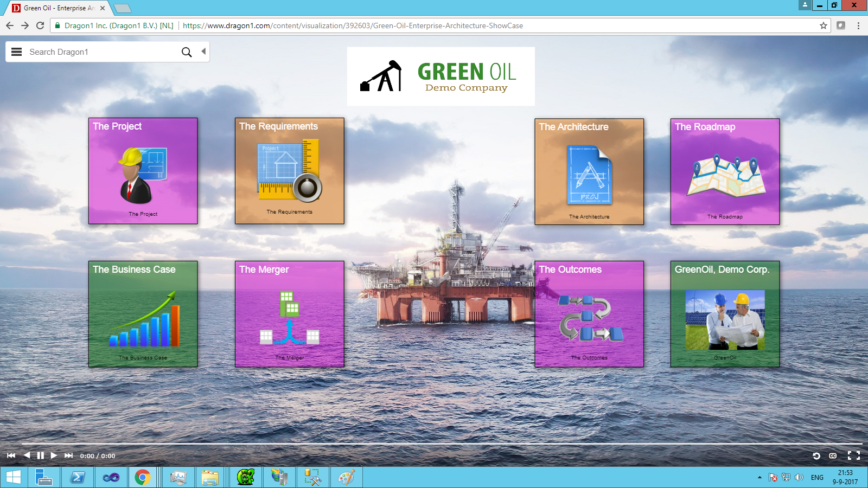Open Server Manager from taskbar
This screenshot has height=488, width=868.
point(43,477)
